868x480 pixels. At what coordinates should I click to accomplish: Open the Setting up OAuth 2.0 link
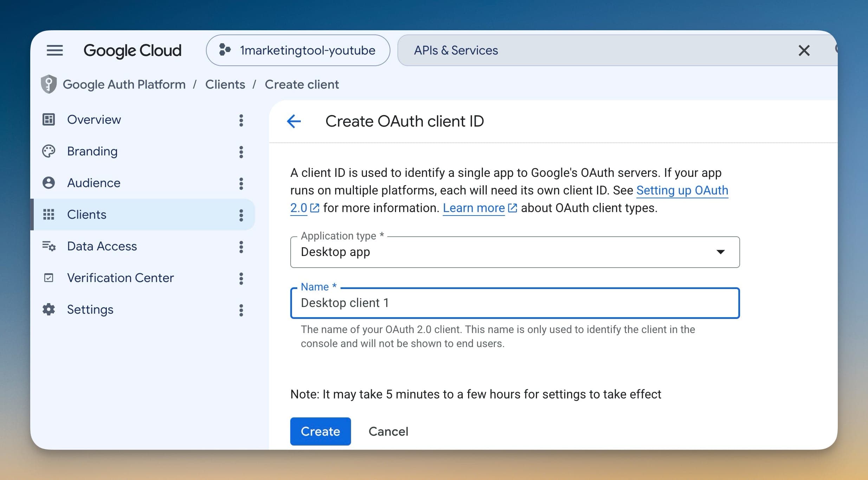(x=682, y=190)
